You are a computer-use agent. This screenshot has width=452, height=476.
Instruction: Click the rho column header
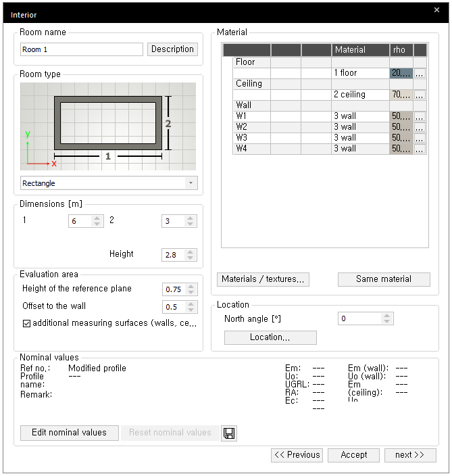(x=401, y=50)
